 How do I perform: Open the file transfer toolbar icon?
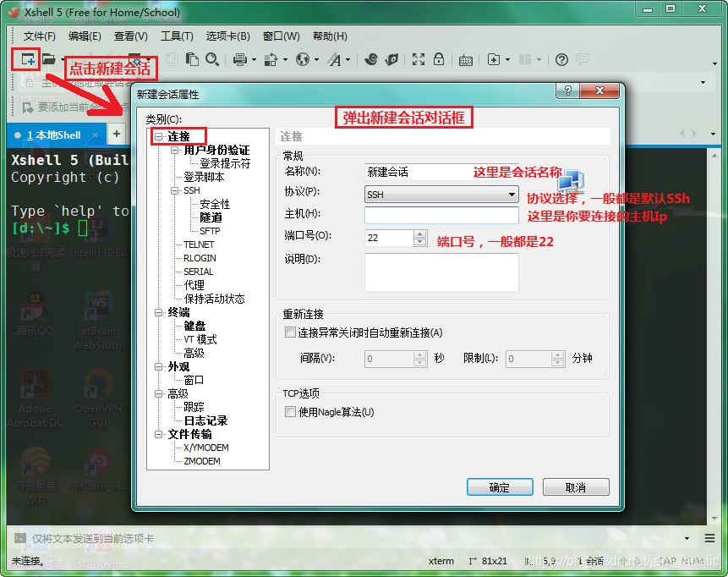click(271, 59)
